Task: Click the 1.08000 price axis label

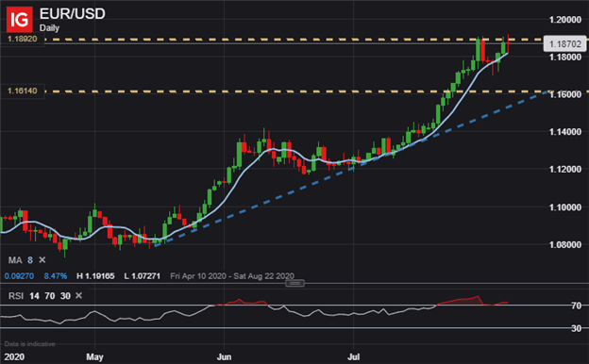Action: (565, 245)
